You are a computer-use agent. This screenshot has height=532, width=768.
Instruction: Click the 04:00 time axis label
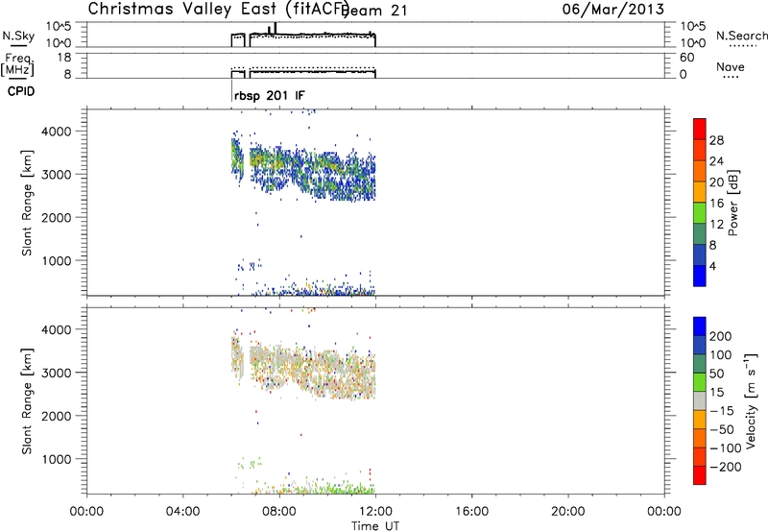[183, 512]
